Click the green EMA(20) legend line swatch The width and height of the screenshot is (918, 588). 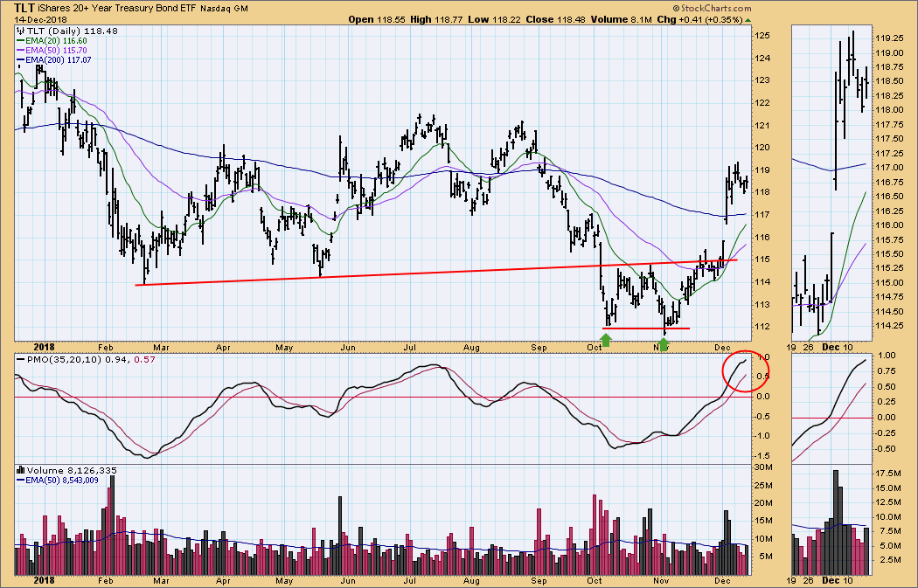(20, 41)
